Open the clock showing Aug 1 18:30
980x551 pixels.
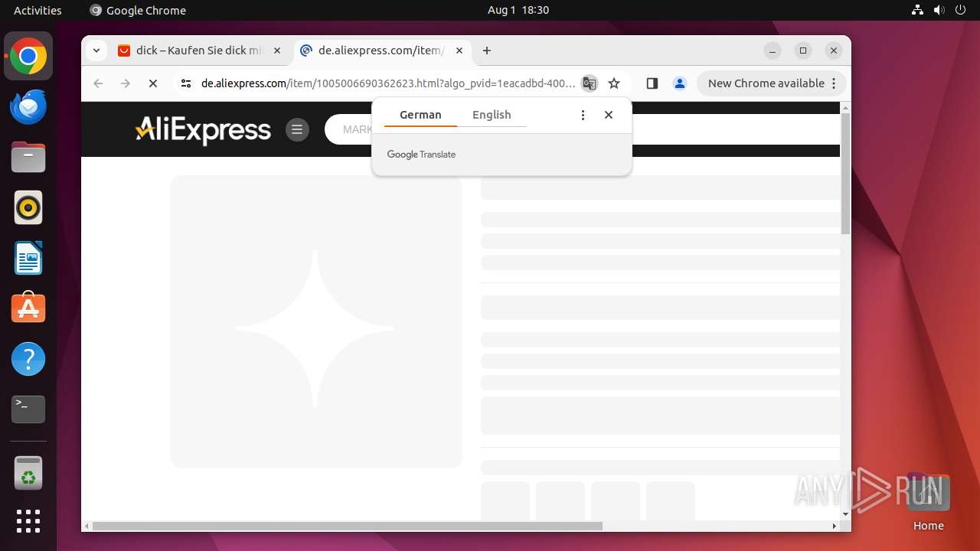[518, 10]
